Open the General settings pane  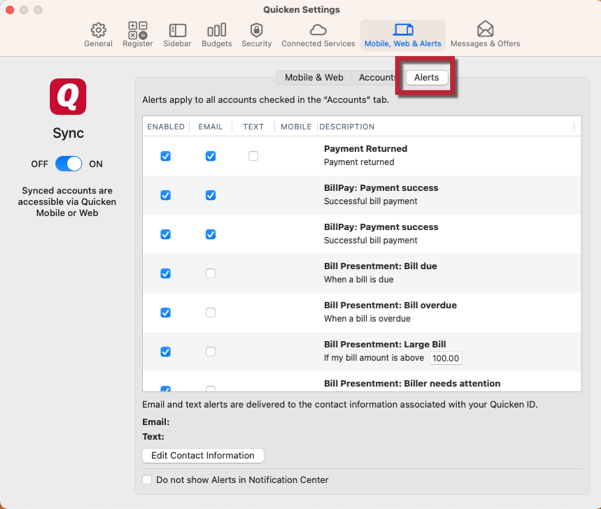98,35
